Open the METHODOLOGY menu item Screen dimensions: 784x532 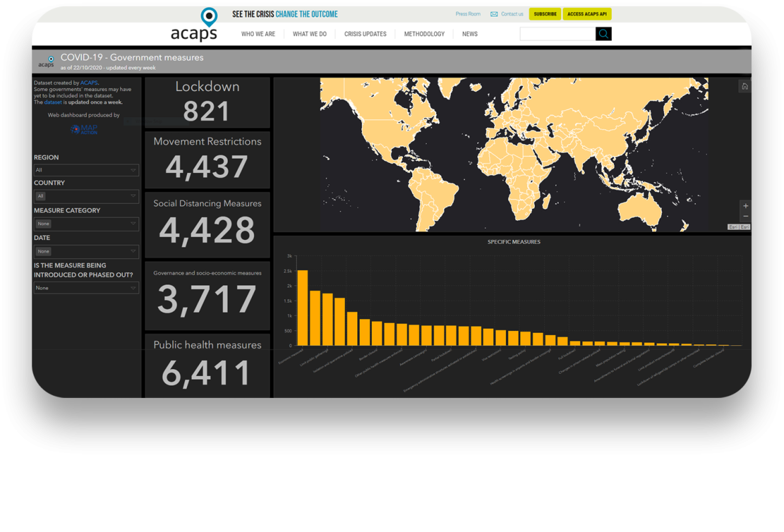point(424,34)
